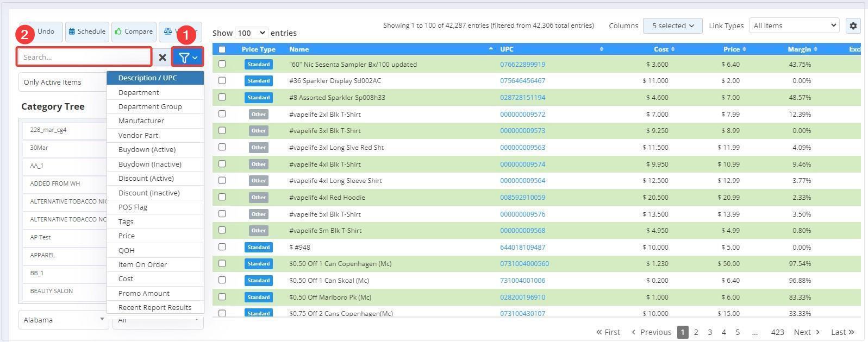Image resolution: width=868 pixels, height=342 pixels.
Task: Check the $0.50 Off Marlboro Pk checkbox
Action: [x=222, y=297]
